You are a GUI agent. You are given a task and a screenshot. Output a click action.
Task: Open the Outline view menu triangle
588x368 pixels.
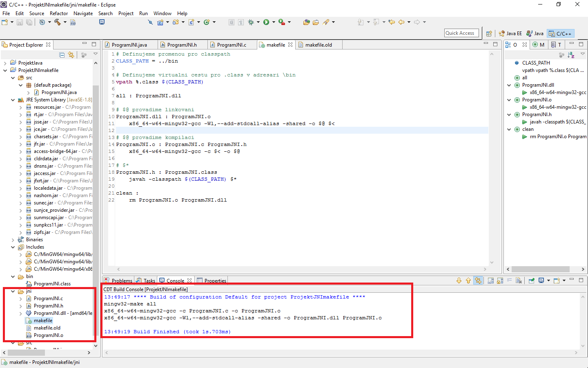click(x=583, y=54)
